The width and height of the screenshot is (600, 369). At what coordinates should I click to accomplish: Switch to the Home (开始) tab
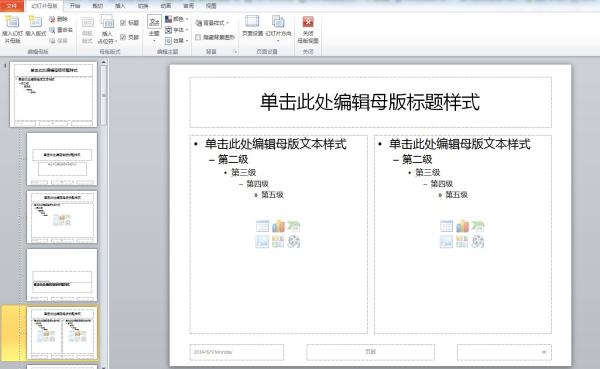coord(75,6)
